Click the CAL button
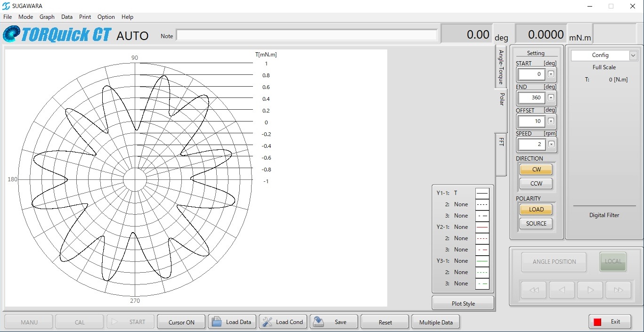 pos(80,322)
